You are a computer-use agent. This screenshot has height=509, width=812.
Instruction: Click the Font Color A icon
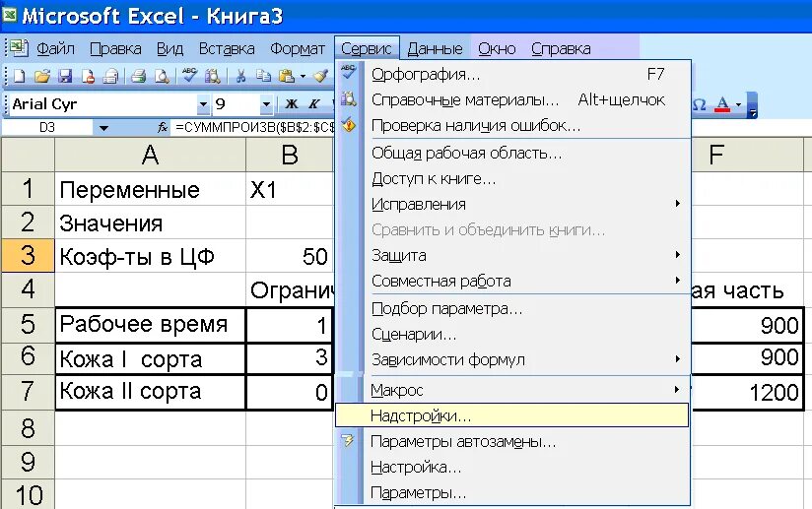(x=722, y=104)
